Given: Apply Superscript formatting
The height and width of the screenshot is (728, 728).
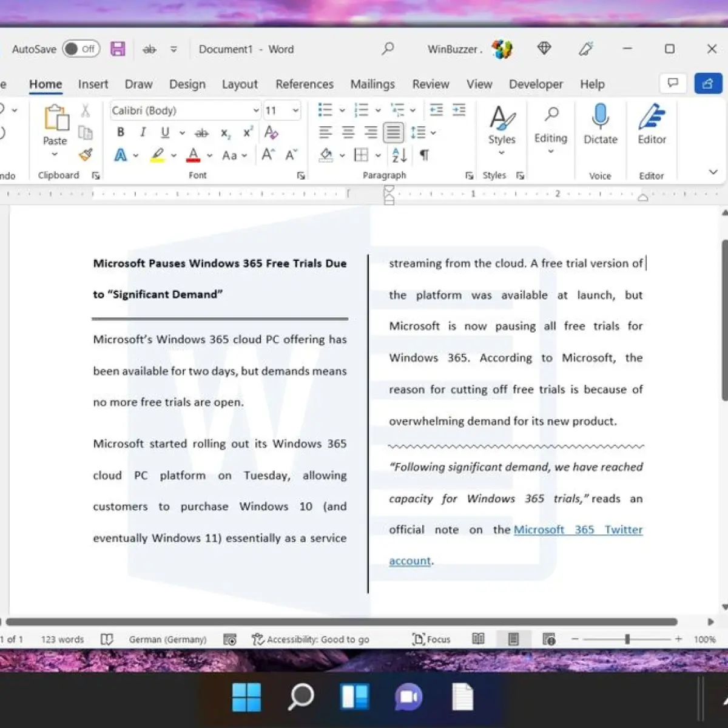Looking at the screenshot, I should pos(248,132).
